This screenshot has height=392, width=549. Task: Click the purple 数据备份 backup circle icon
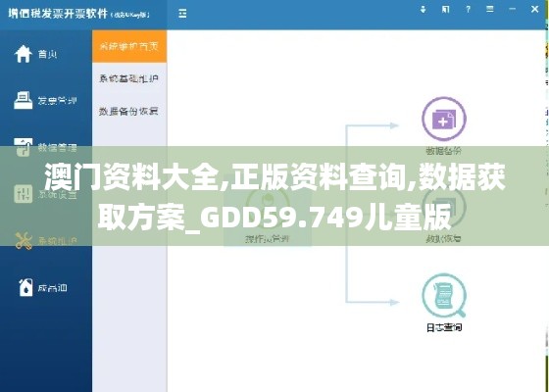click(443, 119)
